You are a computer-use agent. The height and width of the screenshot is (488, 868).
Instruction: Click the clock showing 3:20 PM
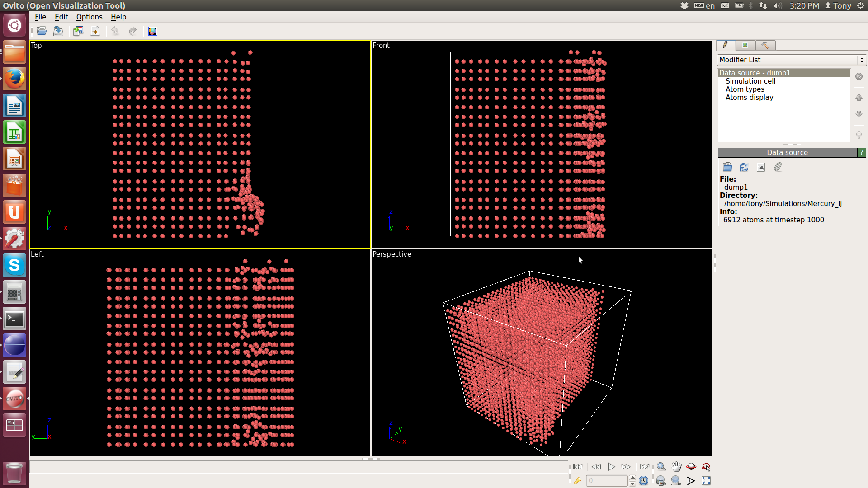pos(804,5)
